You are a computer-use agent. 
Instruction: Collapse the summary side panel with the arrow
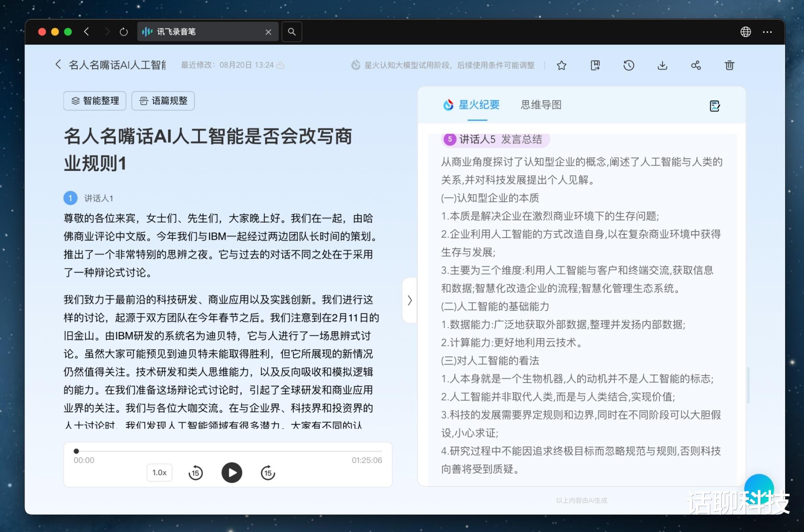click(409, 300)
